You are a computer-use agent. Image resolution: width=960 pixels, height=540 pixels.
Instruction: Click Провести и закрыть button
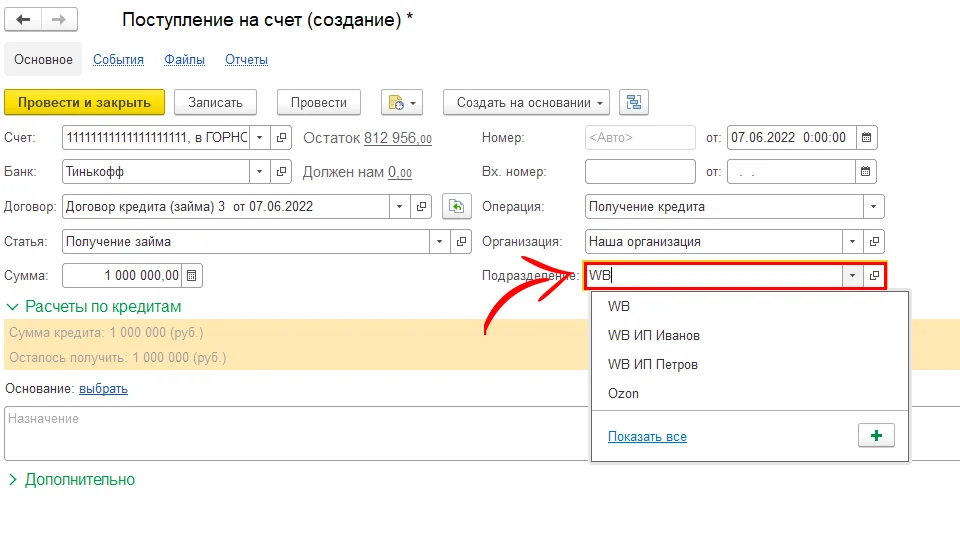click(x=84, y=102)
